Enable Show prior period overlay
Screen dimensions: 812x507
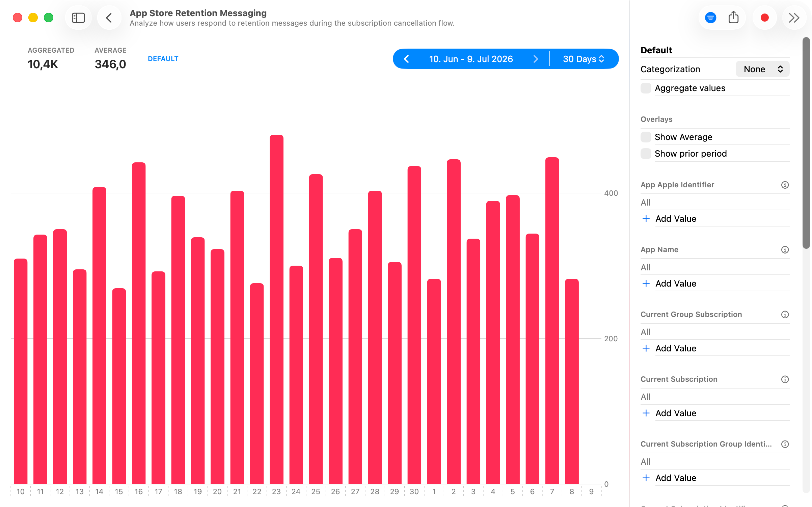point(646,154)
